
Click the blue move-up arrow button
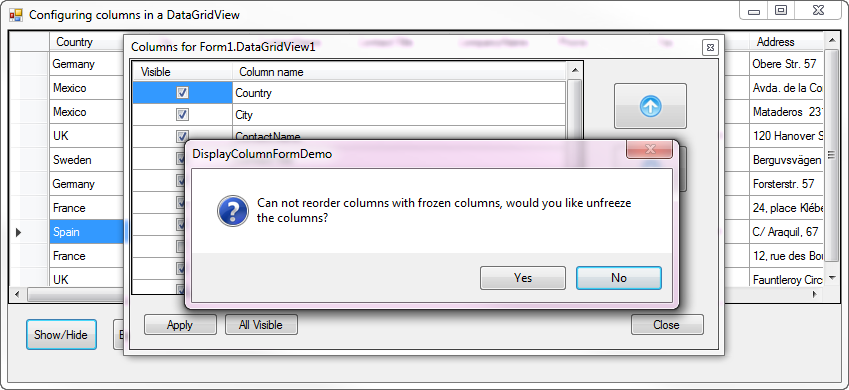[x=650, y=106]
